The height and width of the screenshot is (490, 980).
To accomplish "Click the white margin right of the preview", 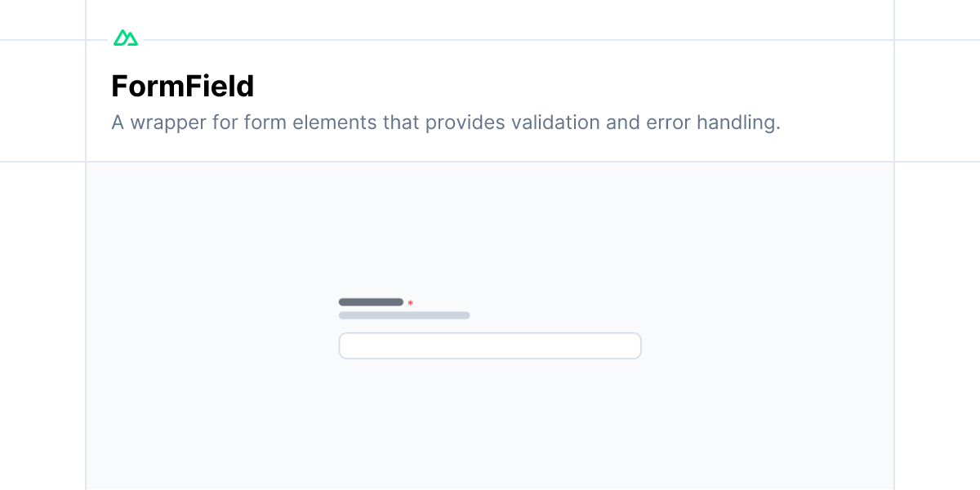I will coord(938,327).
